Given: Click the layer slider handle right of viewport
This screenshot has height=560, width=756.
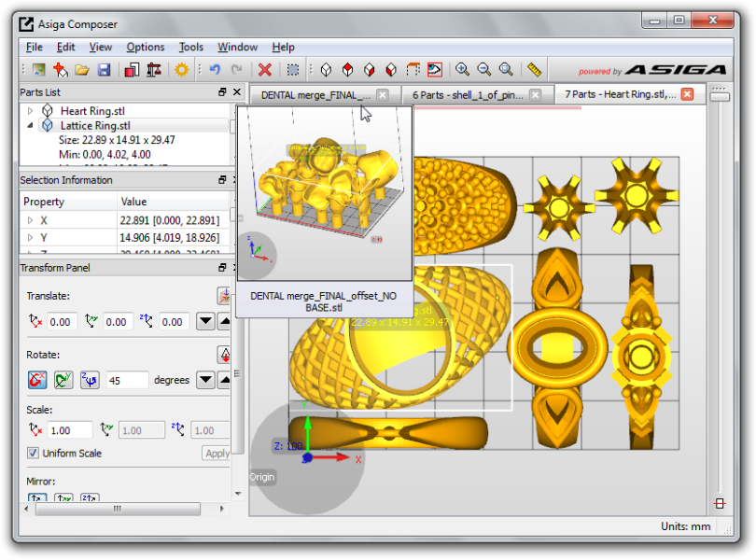Looking at the screenshot, I should click(x=720, y=97).
